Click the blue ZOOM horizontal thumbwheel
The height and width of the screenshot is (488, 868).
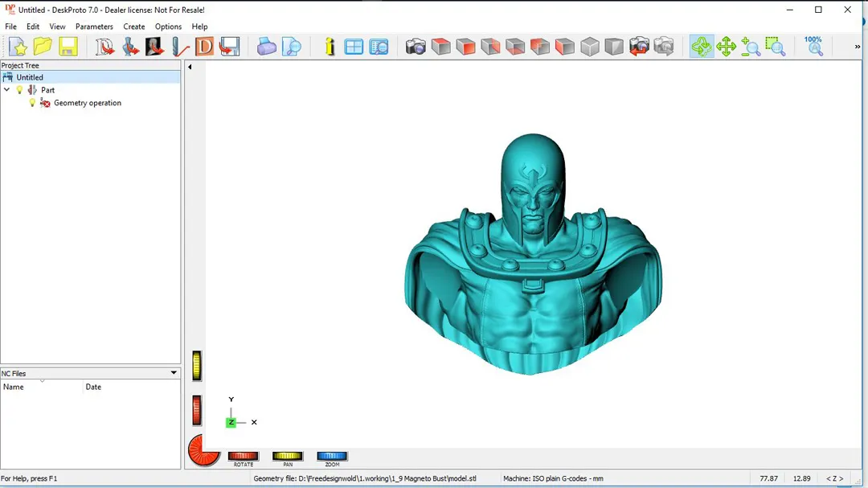[x=332, y=456]
